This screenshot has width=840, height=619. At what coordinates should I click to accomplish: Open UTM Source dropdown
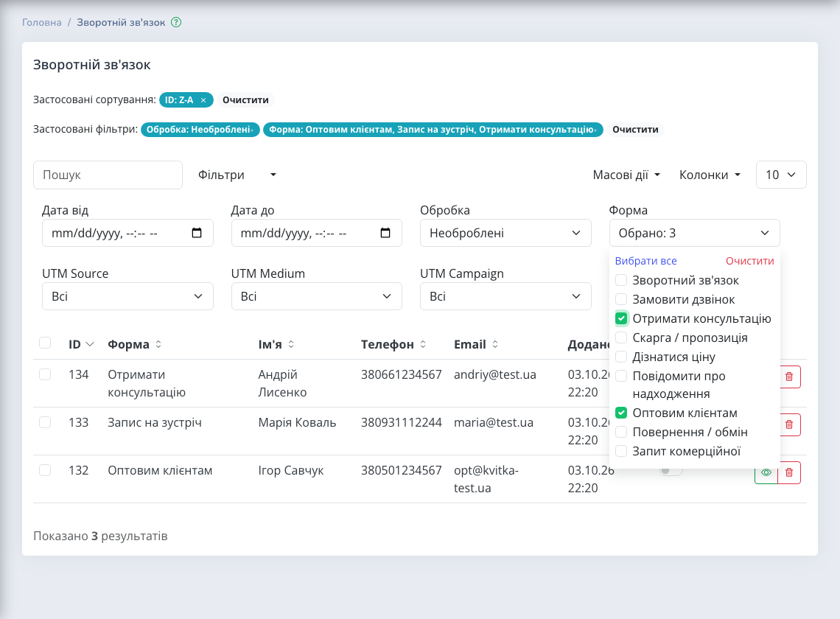pyautogui.click(x=127, y=296)
